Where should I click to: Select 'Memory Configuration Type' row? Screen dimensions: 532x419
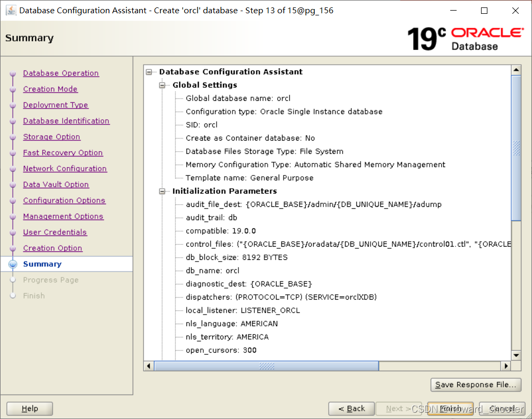click(x=315, y=164)
